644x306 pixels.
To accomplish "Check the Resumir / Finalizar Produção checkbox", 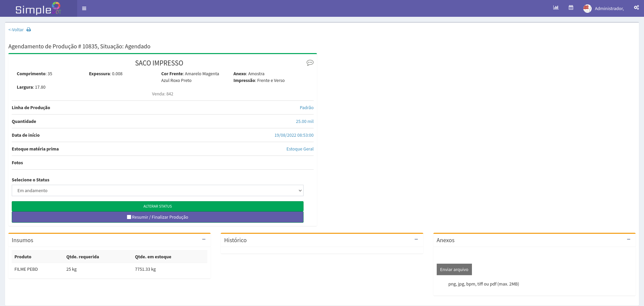I will [129, 217].
